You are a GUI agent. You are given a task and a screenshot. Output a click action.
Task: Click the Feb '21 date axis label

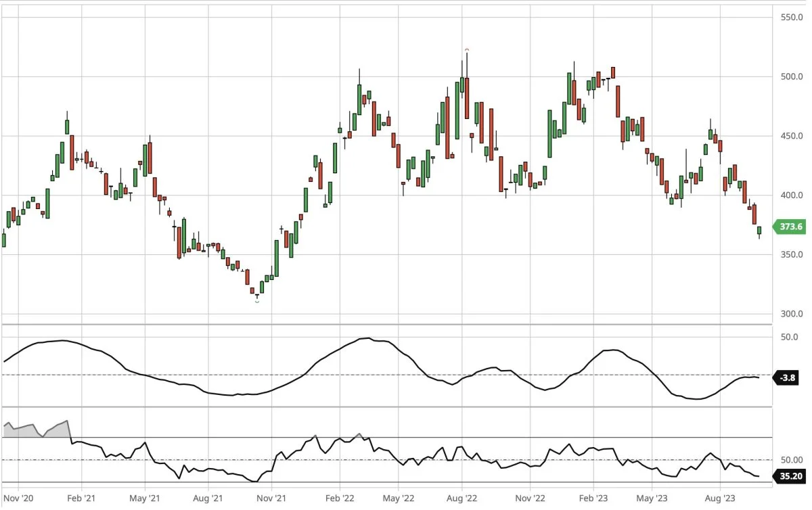(81, 499)
